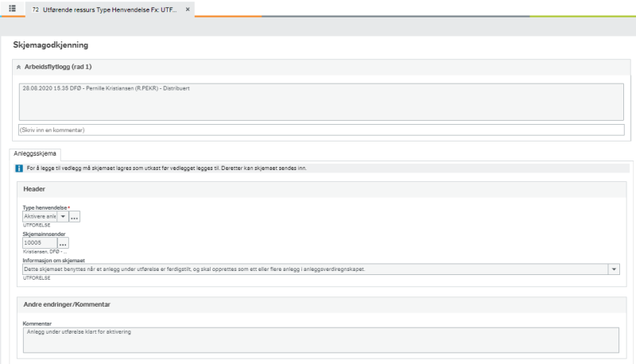Screen dimensions: 636x364
Task: Collapse the Arbeidsflytlogg section
Action: (18, 67)
